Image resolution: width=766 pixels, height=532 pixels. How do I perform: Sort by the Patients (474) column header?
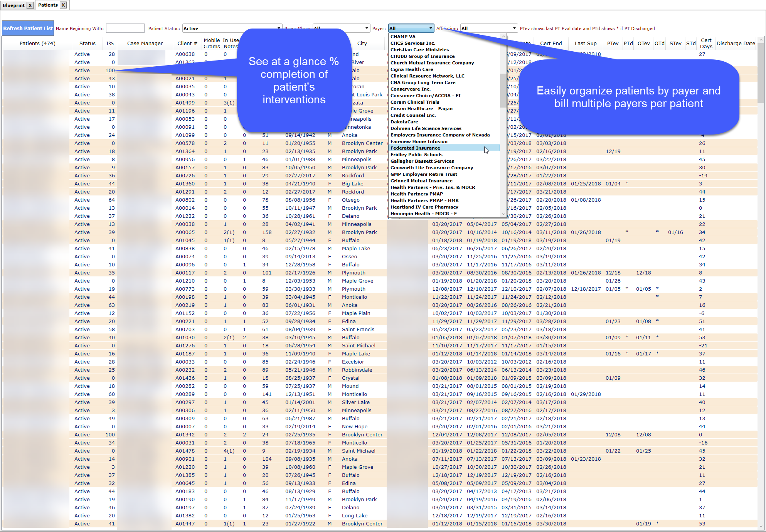pos(37,43)
